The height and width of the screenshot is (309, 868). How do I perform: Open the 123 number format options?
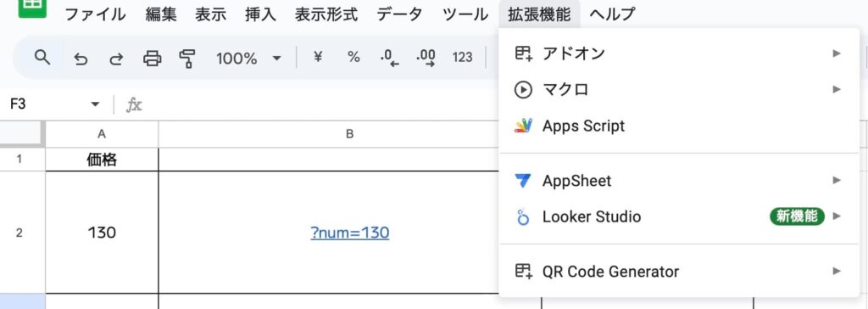(x=462, y=57)
